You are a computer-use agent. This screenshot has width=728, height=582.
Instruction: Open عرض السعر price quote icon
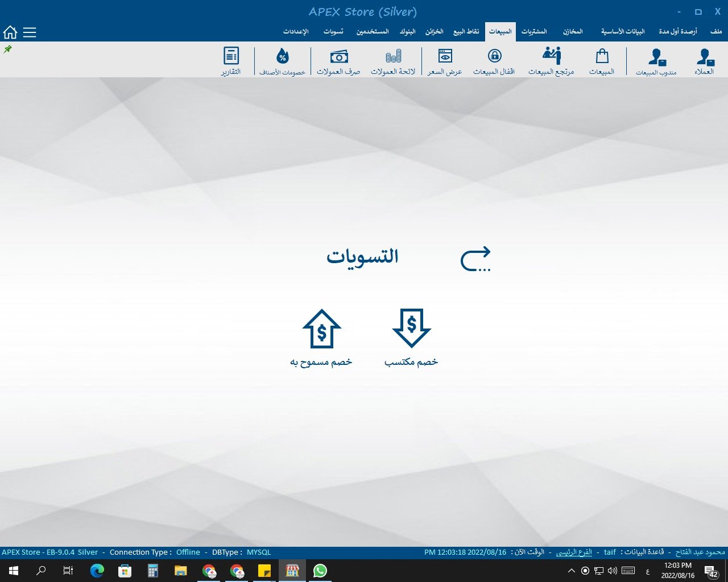click(445, 61)
